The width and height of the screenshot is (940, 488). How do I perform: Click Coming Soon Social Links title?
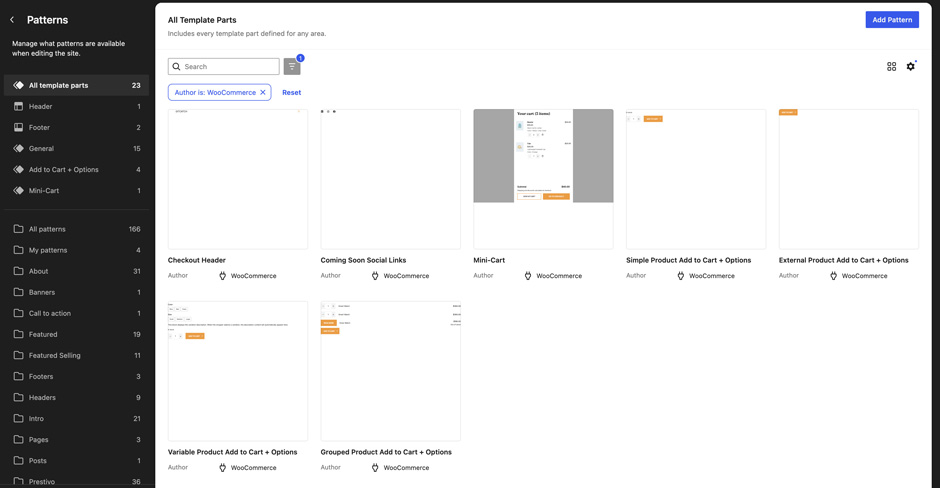pos(363,260)
